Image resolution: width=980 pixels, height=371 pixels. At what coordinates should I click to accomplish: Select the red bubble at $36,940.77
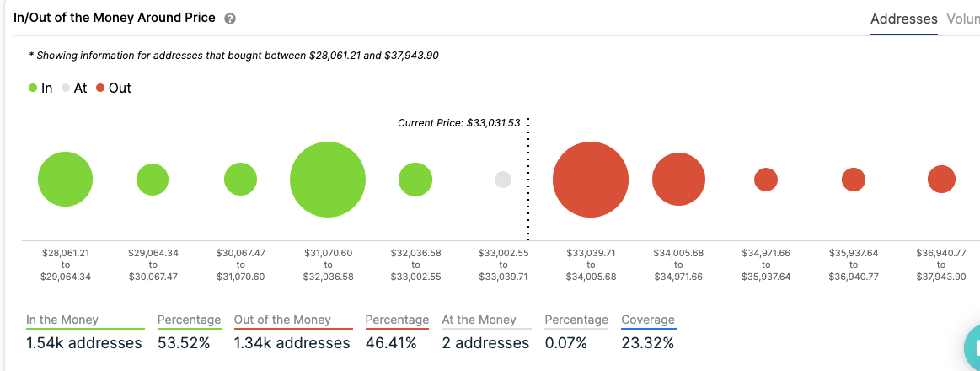click(x=941, y=180)
